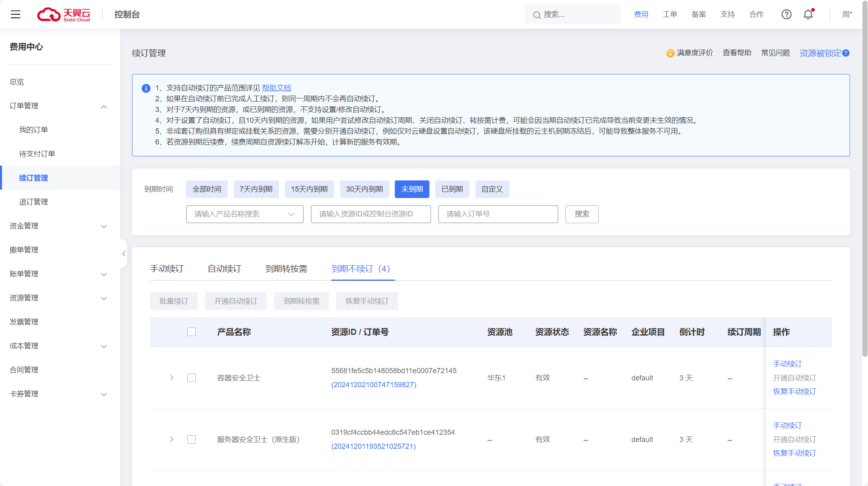The image size is (868, 486).
Task: Click the State Cloud logo
Action: [x=64, y=14]
